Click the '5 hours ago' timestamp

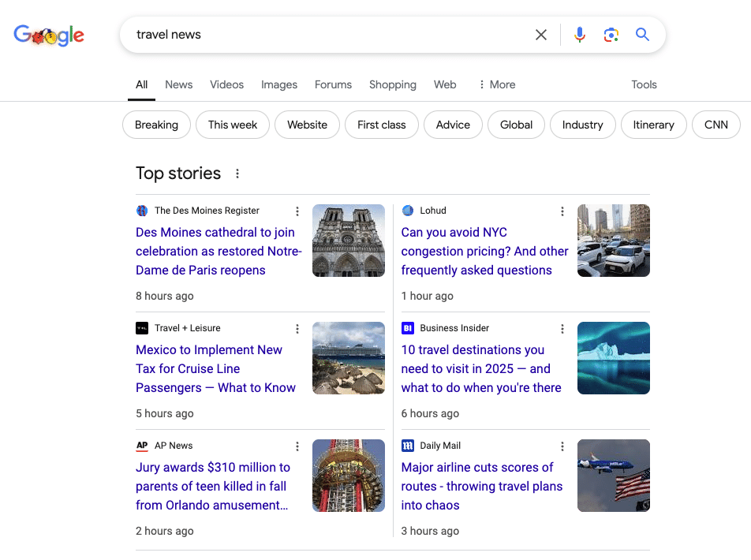tap(165, 413)
